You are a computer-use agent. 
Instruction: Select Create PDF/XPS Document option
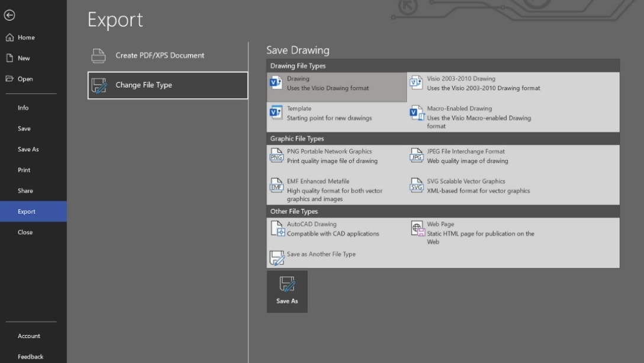168,56
